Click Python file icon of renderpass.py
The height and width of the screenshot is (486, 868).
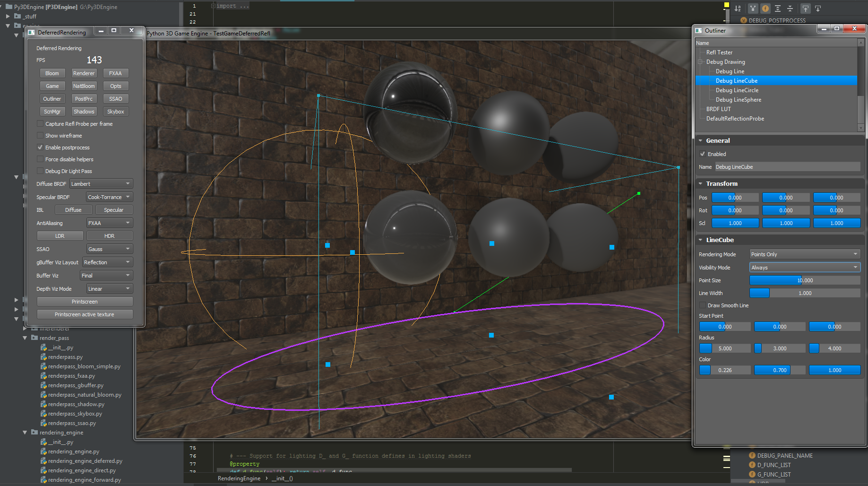pos(43,357)
